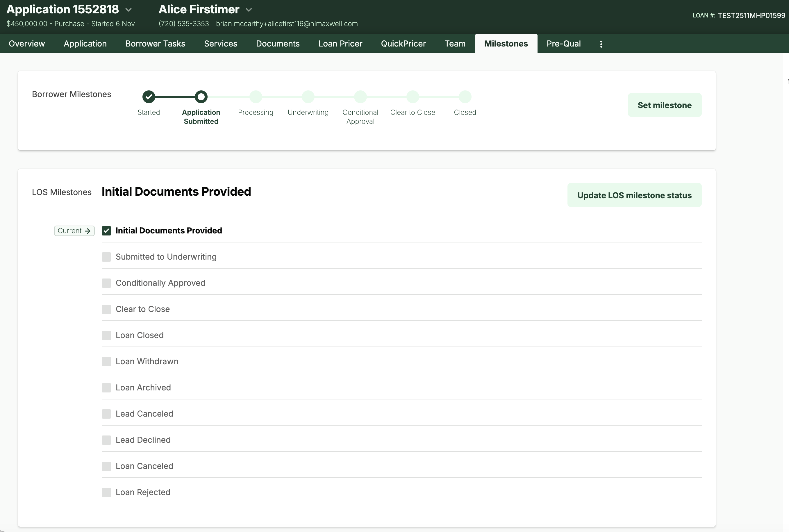Click the Clear to Close milestone circle
This screenshot has width=789, height=532.
pos(413,97)
